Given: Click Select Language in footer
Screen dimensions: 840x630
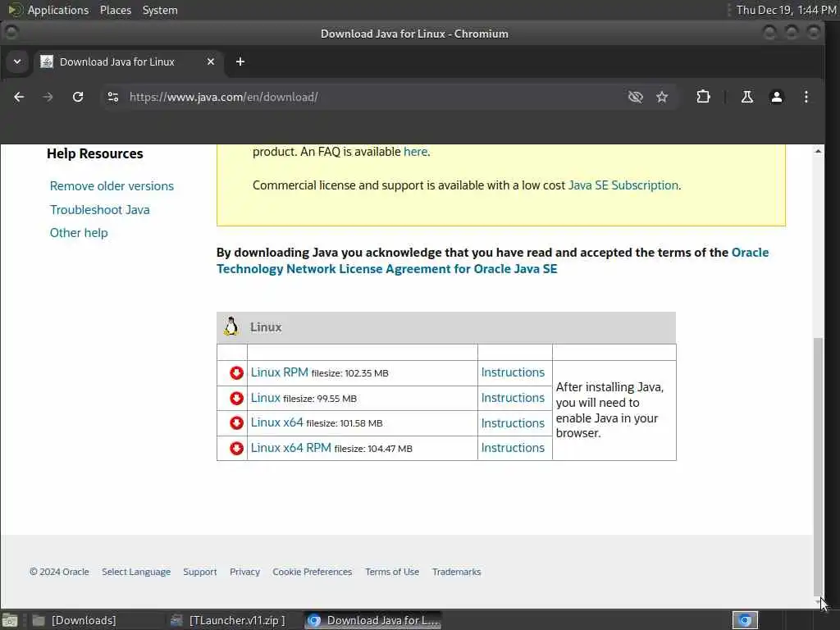Looking at the screenshot, I should [x=136, y=572].
